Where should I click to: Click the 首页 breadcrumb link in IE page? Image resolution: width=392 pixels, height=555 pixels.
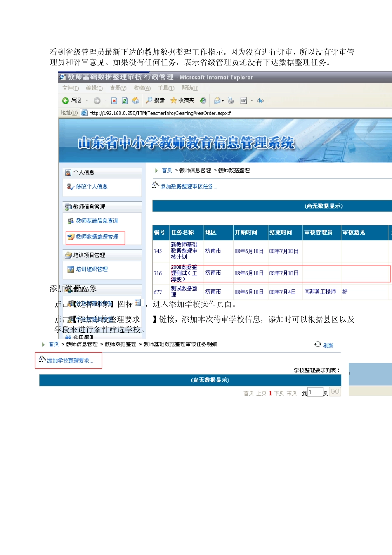click(x=167, y=170)
